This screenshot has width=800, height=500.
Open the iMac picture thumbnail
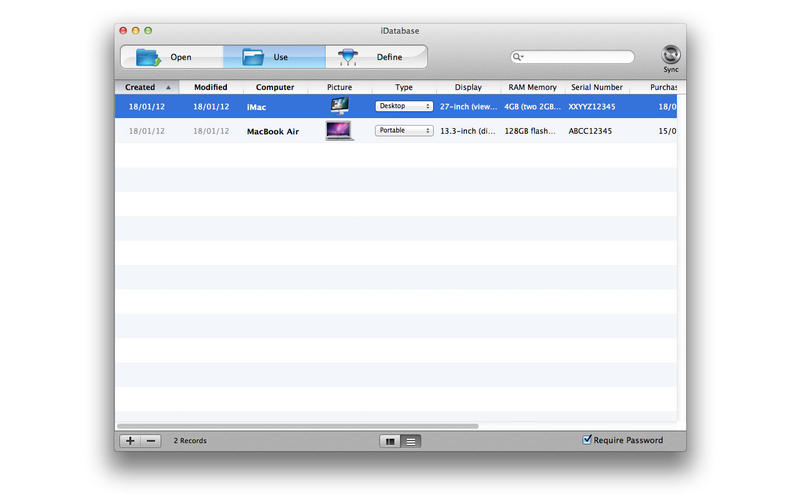point(339,105)
